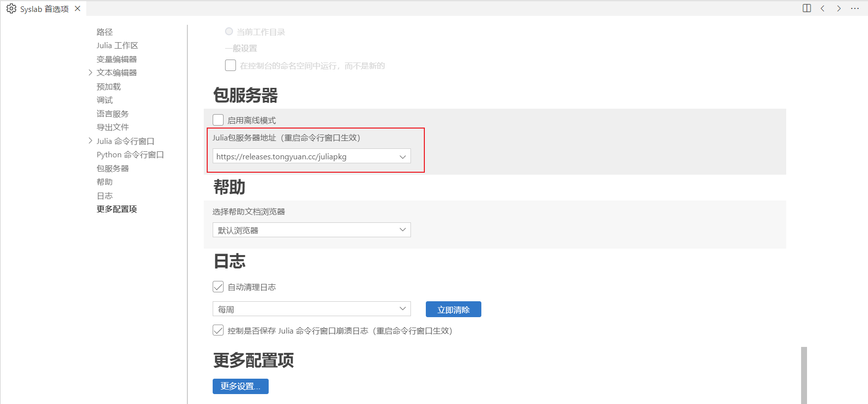Viewport: 868px width, 404px height.
Task: Click the 帮助 section heading
Action: click(229, 187)
